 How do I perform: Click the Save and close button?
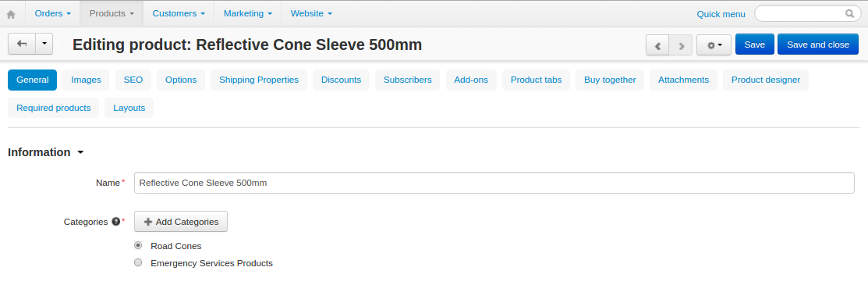point(818,45)
